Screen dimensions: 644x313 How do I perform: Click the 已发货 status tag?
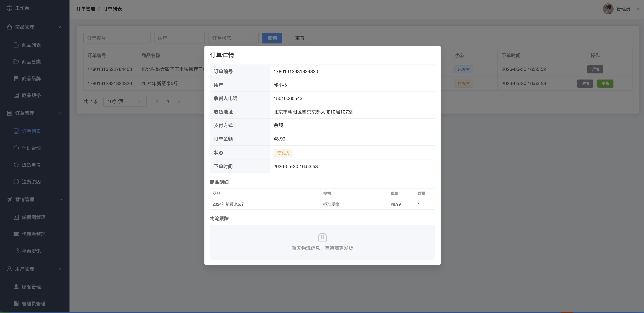[x=464, y=69]
